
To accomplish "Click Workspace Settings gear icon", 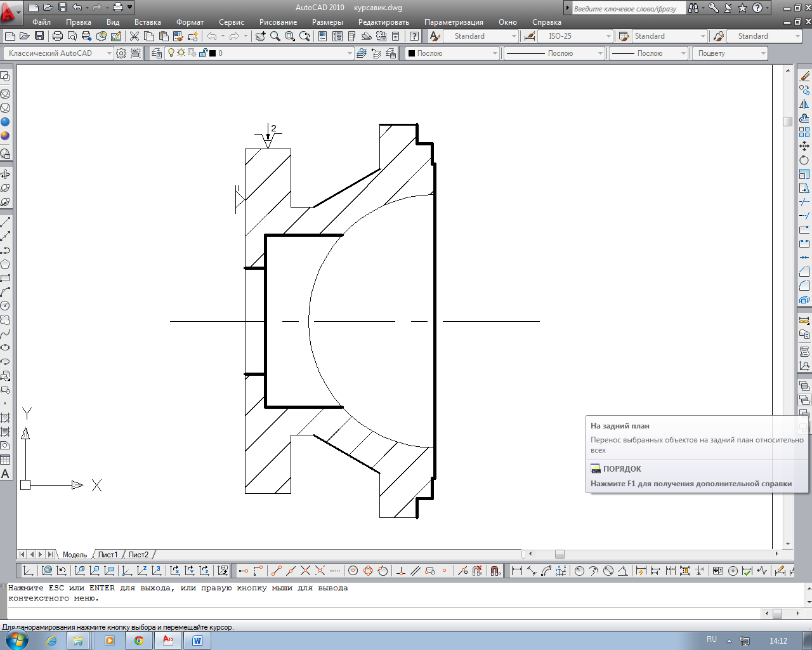I will pos(121,53).
